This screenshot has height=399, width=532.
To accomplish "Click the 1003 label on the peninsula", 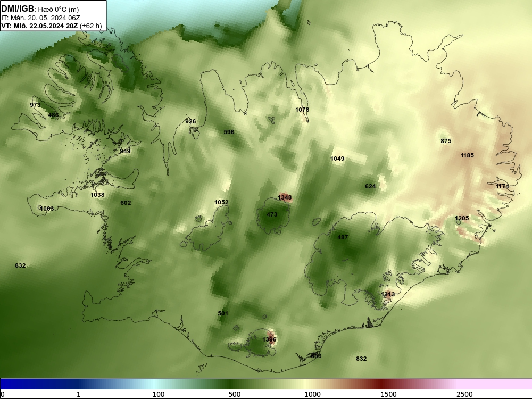I will click(47, 209).
